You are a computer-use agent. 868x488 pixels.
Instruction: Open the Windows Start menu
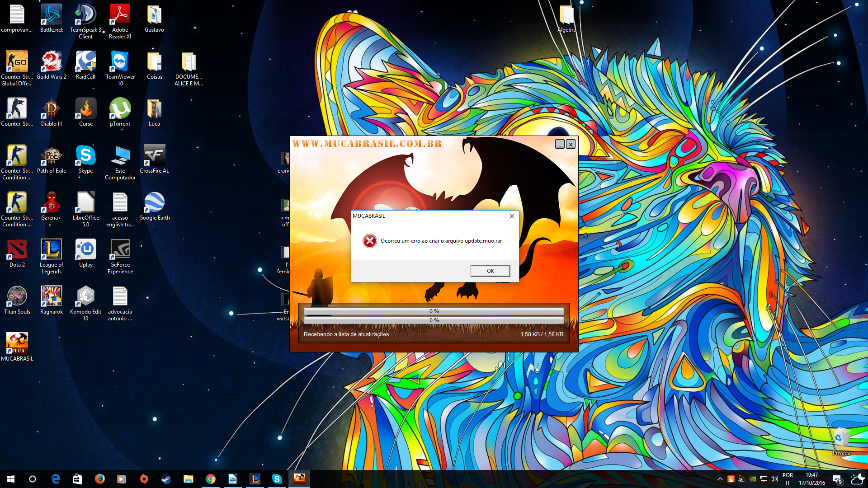pyautogui.click(x=11, y=479)
